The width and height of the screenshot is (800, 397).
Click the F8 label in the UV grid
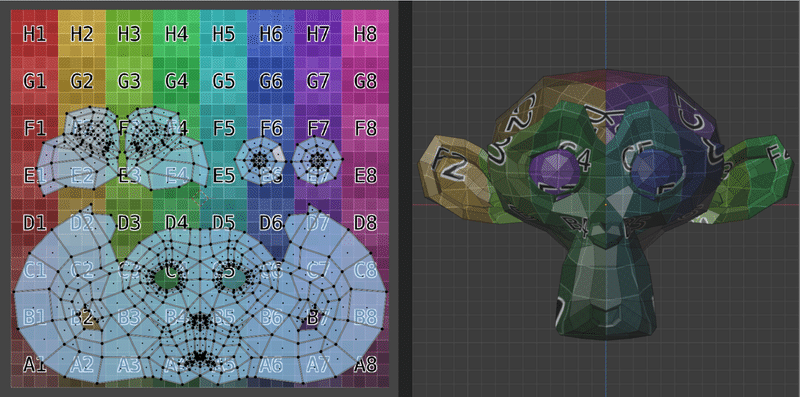(x=365, y=128)
